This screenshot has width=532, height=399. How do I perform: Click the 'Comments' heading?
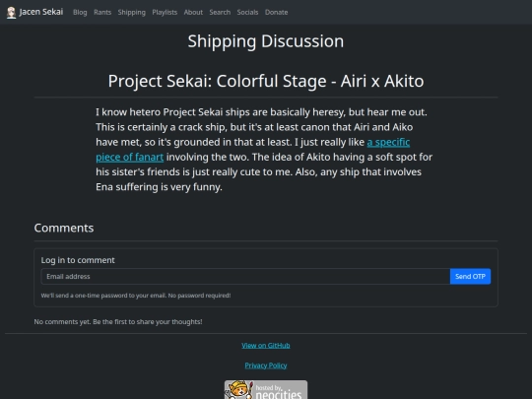(64, 228)
